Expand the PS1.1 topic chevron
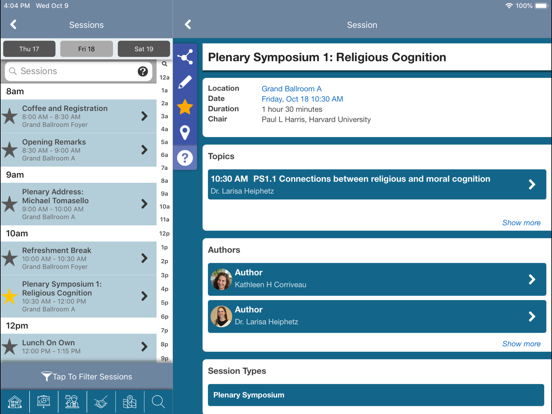The width and height of the screenshot is (552, 414). [x=532, y=184]
